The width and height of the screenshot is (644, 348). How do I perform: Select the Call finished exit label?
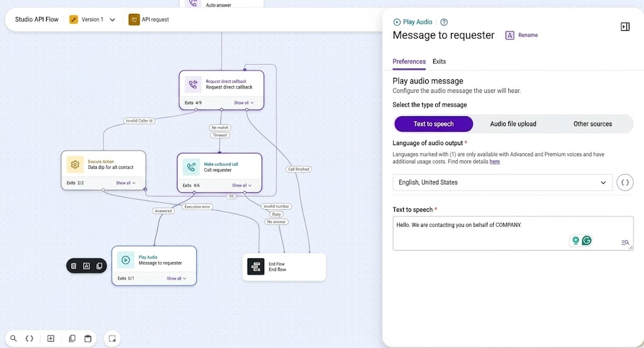pyautogui.click(x=299, y=169)
